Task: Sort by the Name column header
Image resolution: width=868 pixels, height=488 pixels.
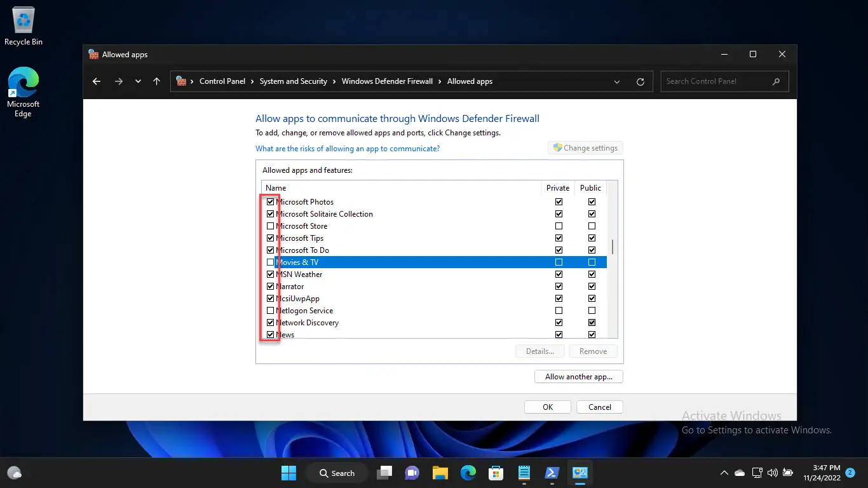Action: pyautogui.click(x=402, y=188)
